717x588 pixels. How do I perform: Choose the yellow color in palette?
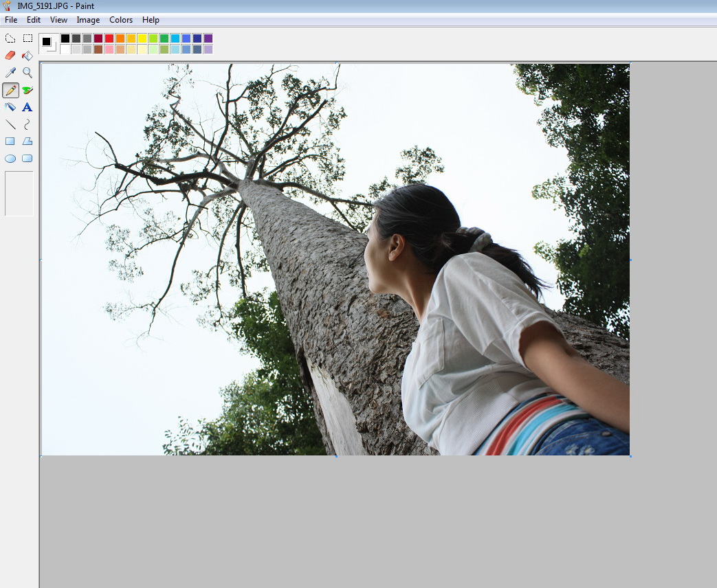click(142, 38)
